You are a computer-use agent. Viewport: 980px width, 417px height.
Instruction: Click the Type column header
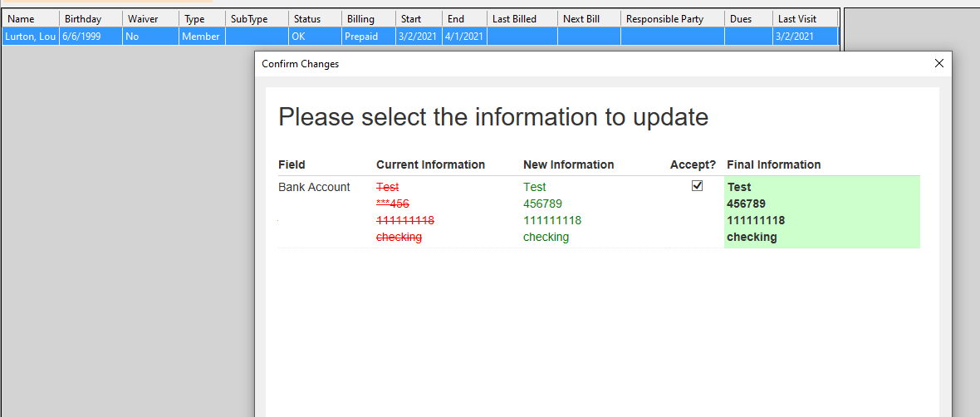pyautogui.click(x=202, y=19)
